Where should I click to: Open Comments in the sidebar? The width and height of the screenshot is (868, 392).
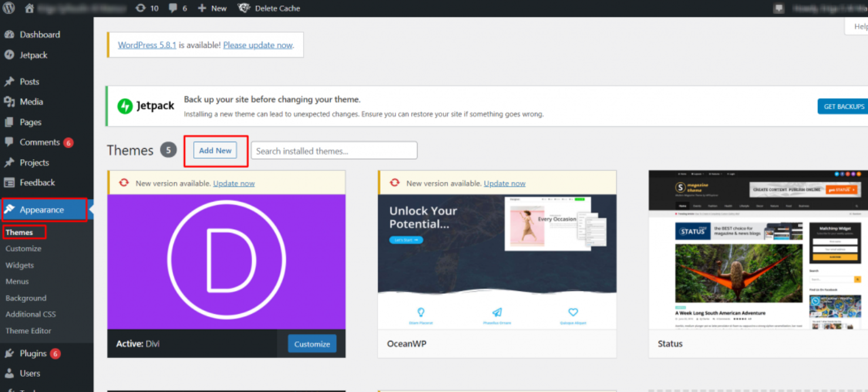(39, 142)
